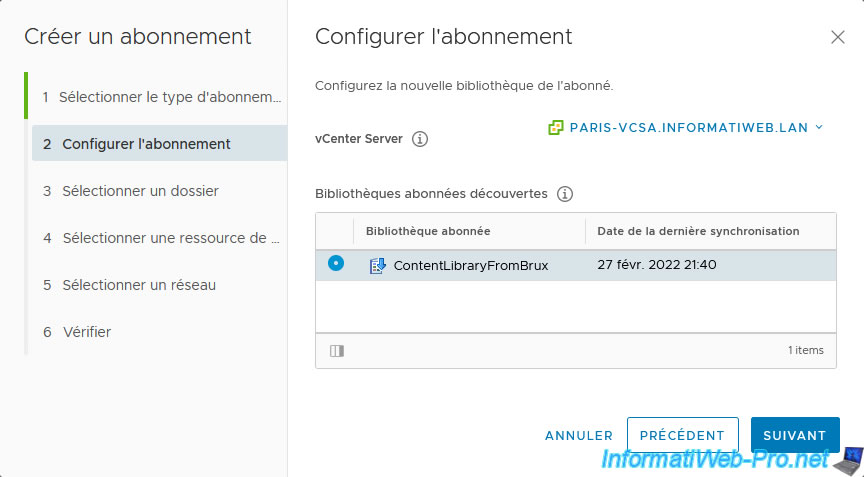The width and height of the screenshot is (864, 477).
Task: Open the PARIS-VCSA.INFORMATIWEB.LAN server selector
Action: pyautogui.click(x=685, y=128)
